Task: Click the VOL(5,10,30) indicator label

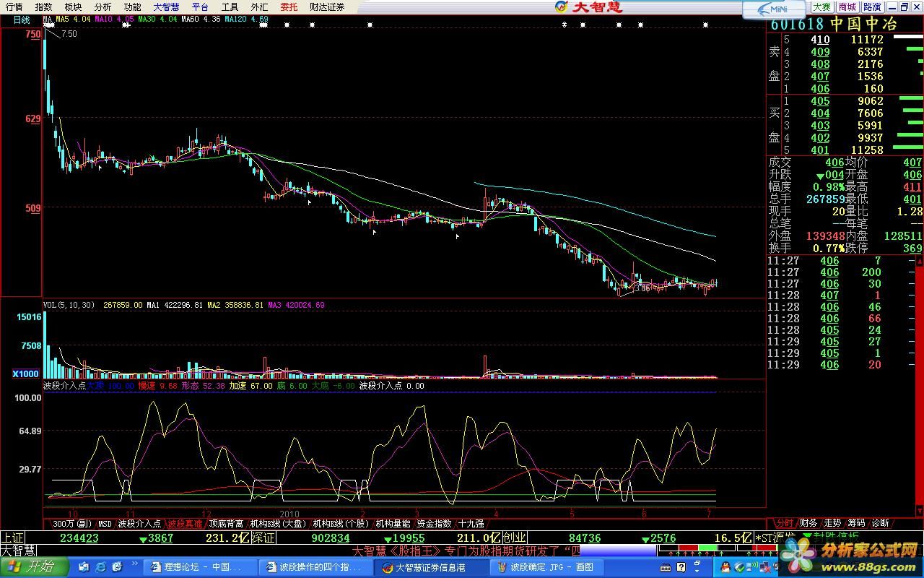Action: pos(69,305)
